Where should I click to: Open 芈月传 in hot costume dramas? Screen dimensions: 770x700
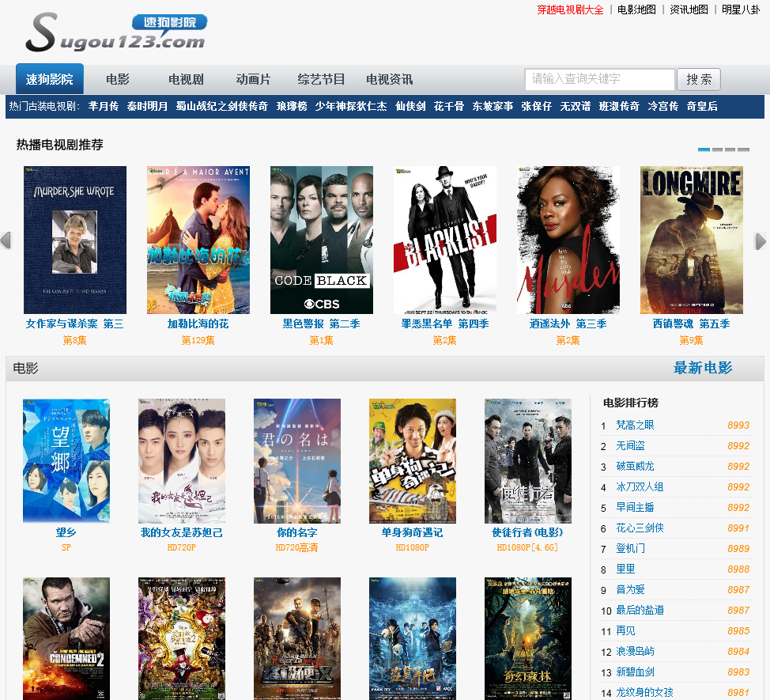point(104,106)
